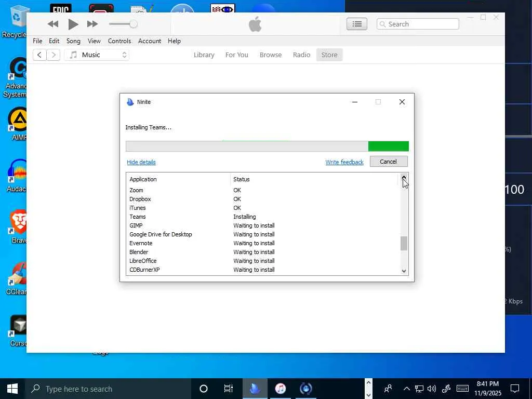532x399 pixels.
Task: Click the iTunes rewind button
Action: click(x=53, y=24)
